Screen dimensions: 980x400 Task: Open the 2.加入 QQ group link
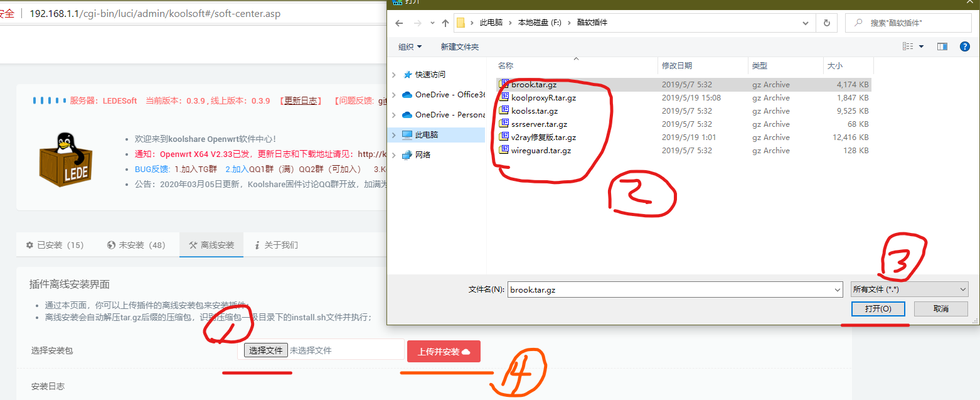point(237,169)
